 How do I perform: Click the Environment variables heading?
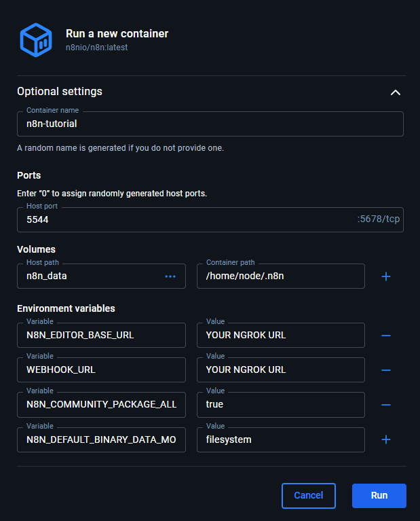[66, 308]
